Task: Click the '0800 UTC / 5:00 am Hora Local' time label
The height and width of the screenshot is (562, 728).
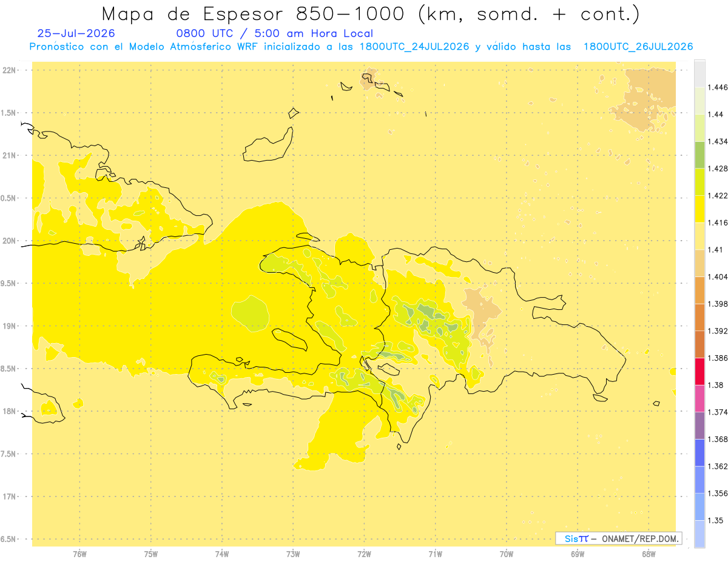Action: pyautogui.click(x=275, y=33)
